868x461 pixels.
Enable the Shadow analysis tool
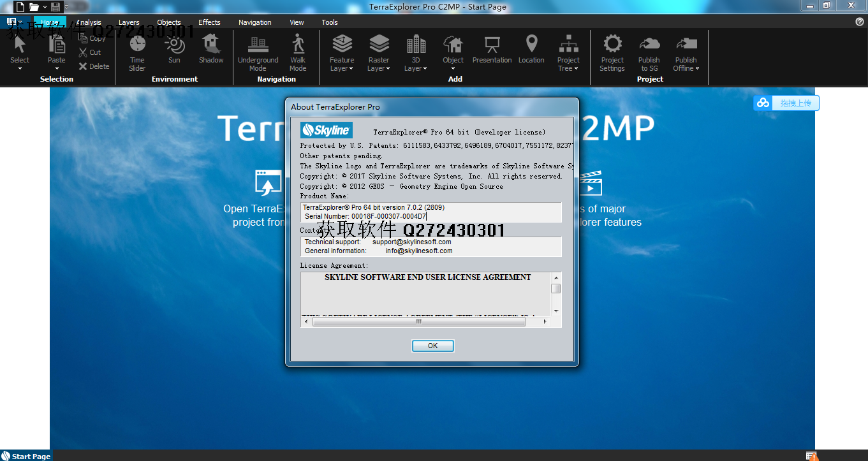click(211, 49)
